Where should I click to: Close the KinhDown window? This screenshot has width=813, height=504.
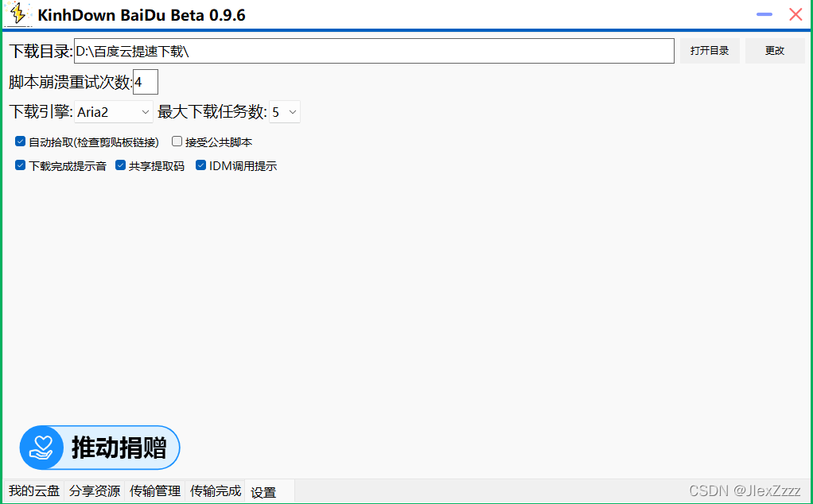tap(795, 14)
